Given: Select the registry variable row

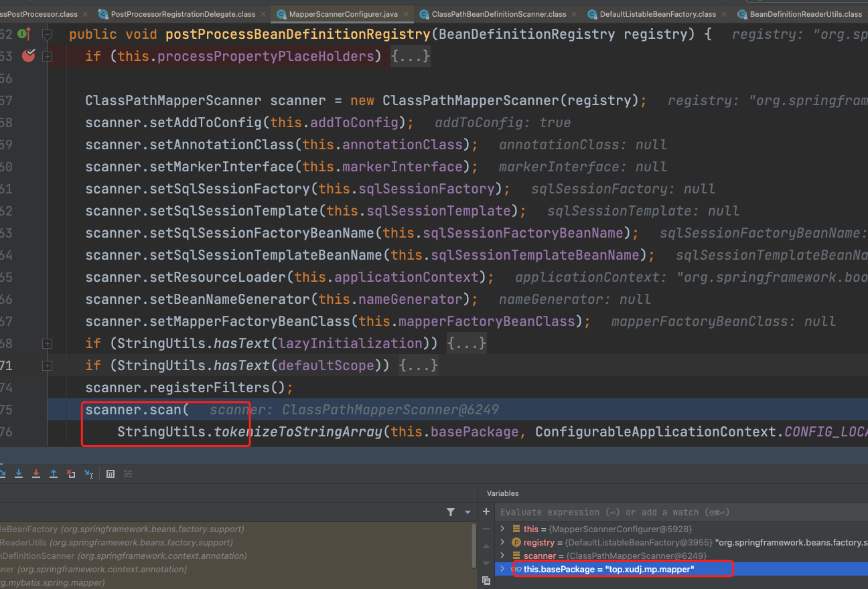Looking at the screenshot, I should (682, 542).
